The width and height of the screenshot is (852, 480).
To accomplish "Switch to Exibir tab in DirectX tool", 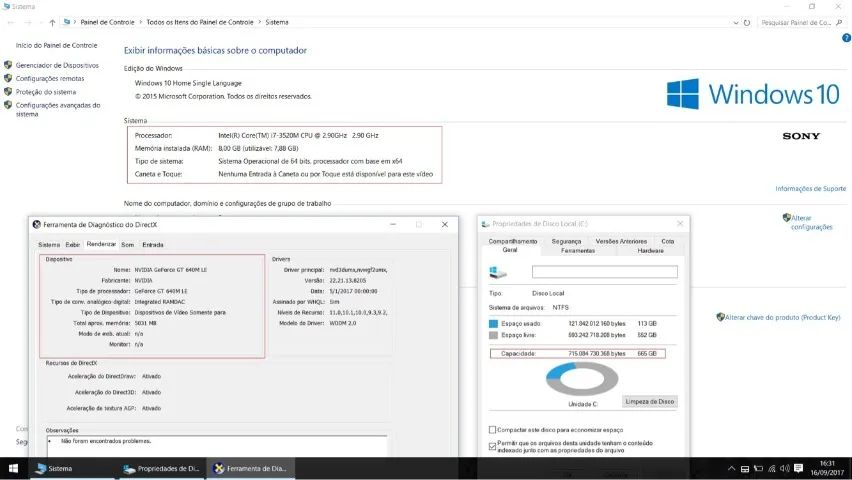I will click(73, 245).
